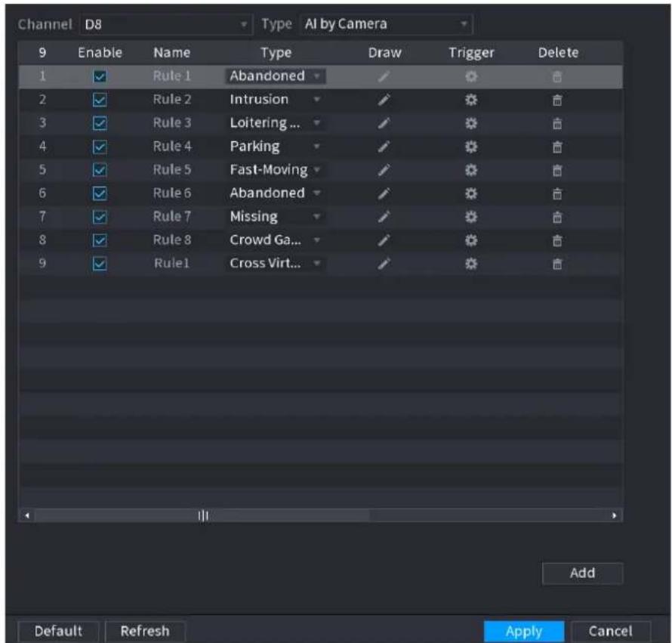This screenshot has width=672, height=643.
Task: Expand Fast-Moving type dropdown
Action: (276, 170)
